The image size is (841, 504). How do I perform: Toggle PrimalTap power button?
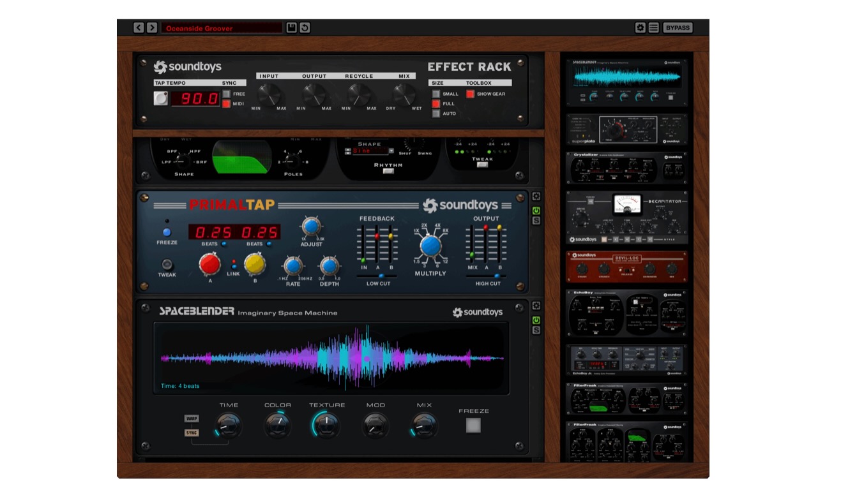coord(536,211)
